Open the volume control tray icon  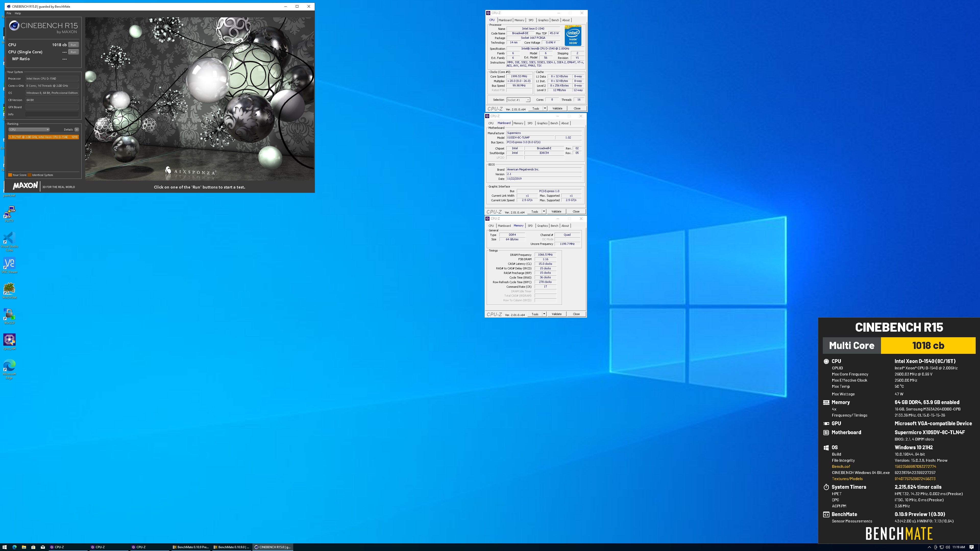[947, 547]
